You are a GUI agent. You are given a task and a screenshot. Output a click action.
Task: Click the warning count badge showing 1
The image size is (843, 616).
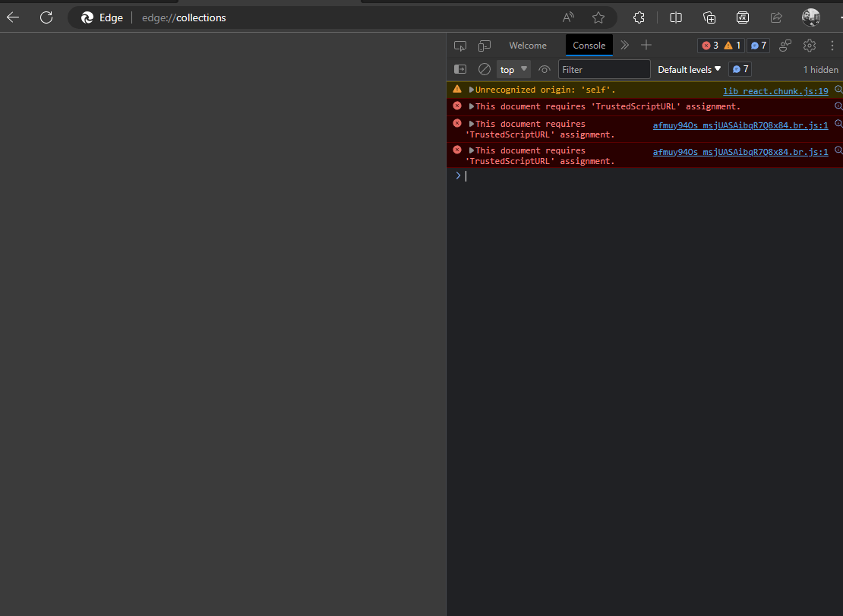coord(732,46)
